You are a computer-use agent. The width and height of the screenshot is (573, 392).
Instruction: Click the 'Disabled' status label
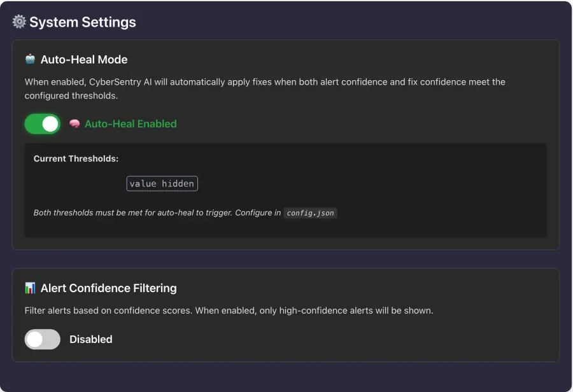click(91, 339)
